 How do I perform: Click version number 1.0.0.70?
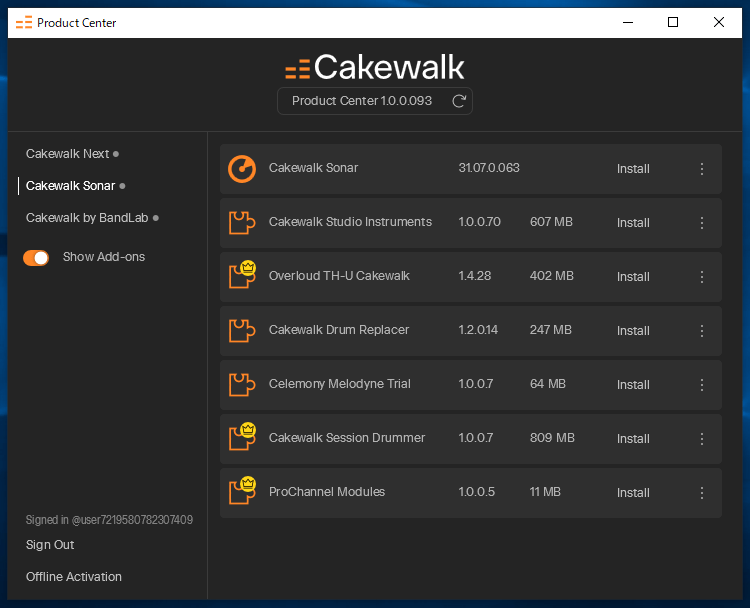(x=479, y=222)
